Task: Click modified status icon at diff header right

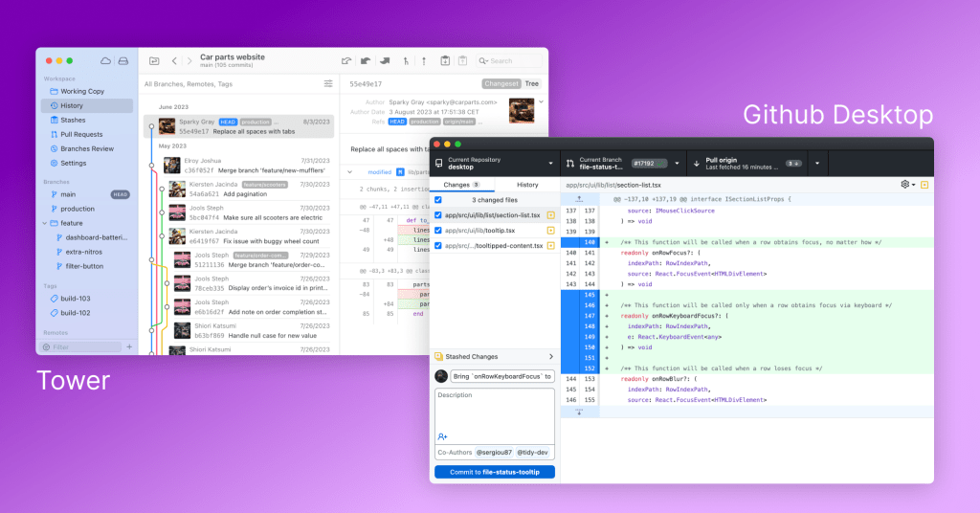Action: (924, 185)
